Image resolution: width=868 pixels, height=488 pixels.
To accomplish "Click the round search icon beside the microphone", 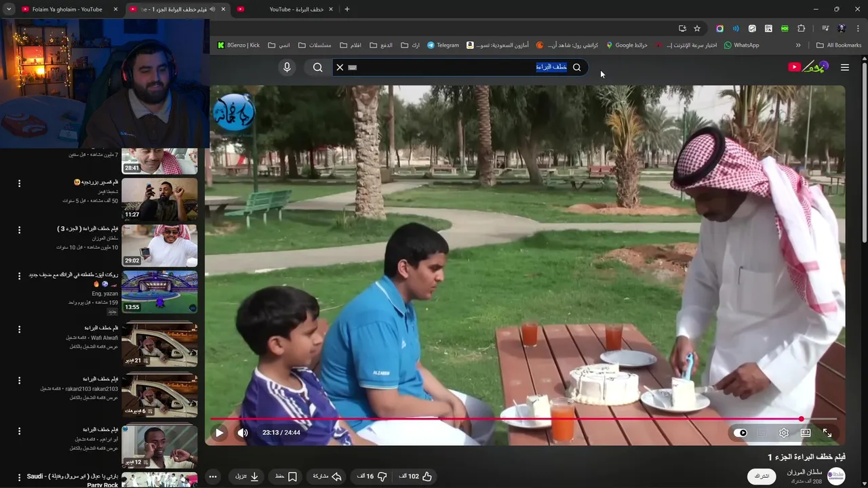I will (x=317, y=67).
